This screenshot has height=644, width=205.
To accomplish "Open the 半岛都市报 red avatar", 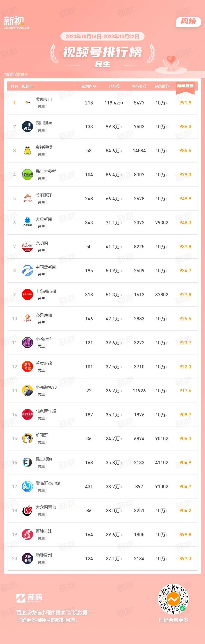I will (x=27, y=294).
